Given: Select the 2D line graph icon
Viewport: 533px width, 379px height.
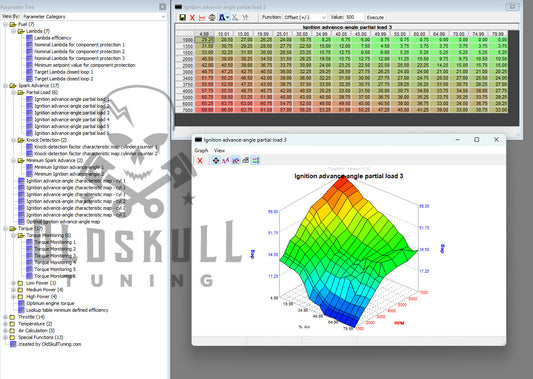Looking at the screenshot, I should 225,160.
